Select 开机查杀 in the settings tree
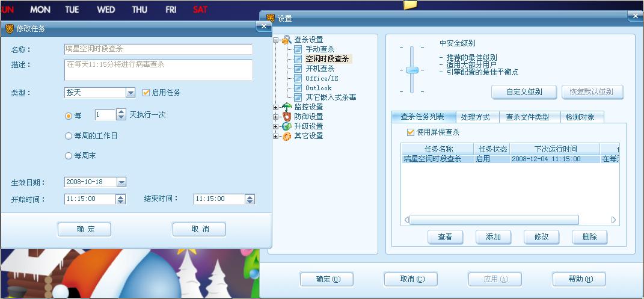This screenshot has width=644, height=299. point(320,69)
